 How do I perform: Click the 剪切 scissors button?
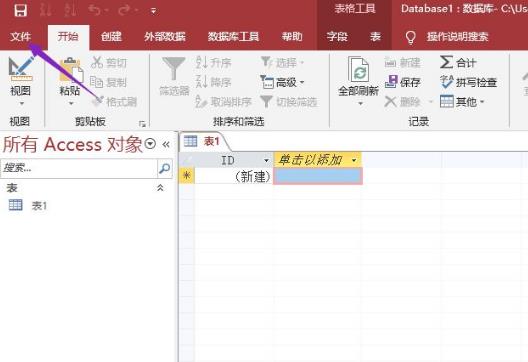point(109,62)
